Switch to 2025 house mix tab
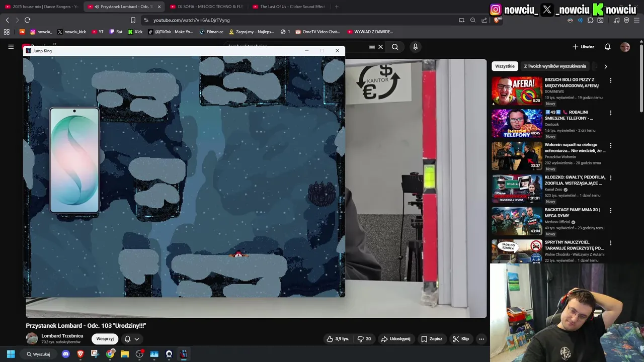Screen dimensions: 644x362 coord(41,7)
